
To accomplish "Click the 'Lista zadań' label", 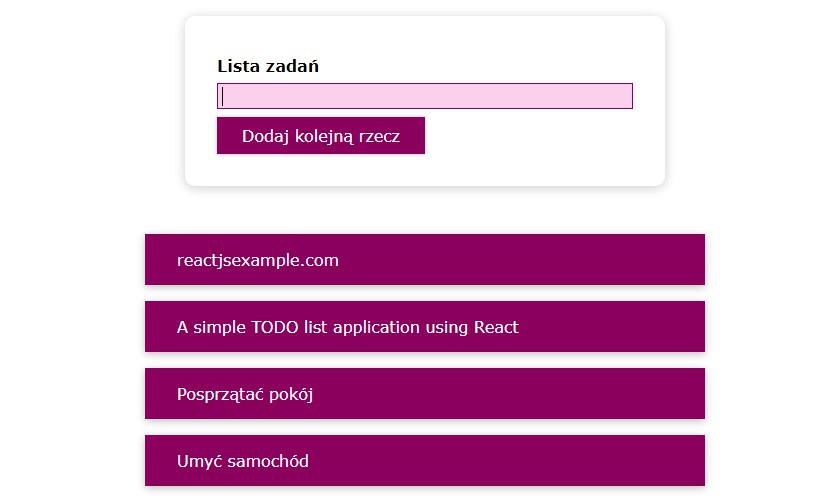I will click(x=267, y=67).
